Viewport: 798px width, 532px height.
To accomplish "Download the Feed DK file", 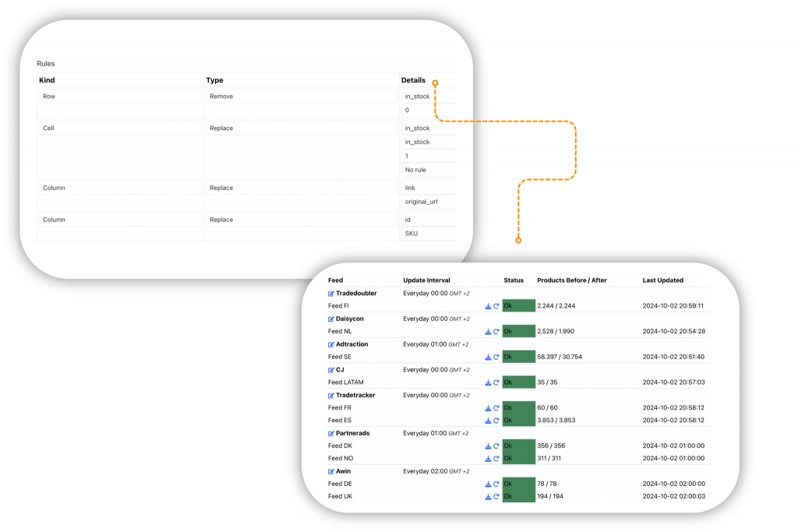I will [488, 446].
